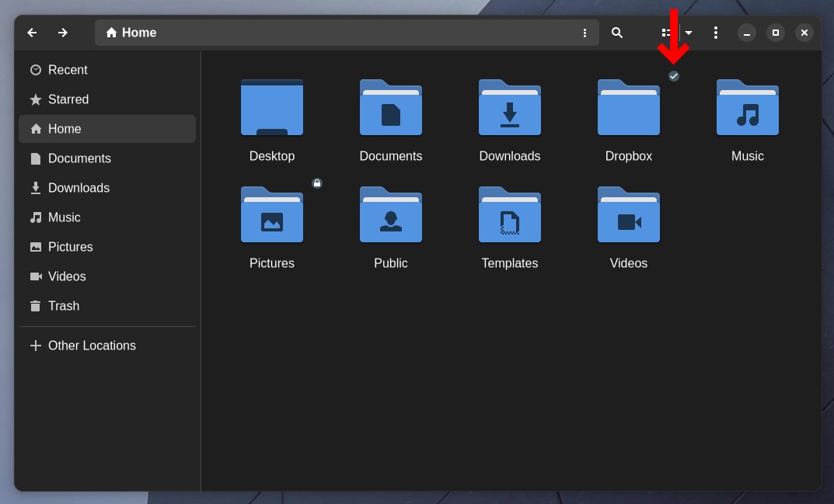Open Music in the sidebar
Viewport: 834px width, 504px height.
(x=107, y=217)
